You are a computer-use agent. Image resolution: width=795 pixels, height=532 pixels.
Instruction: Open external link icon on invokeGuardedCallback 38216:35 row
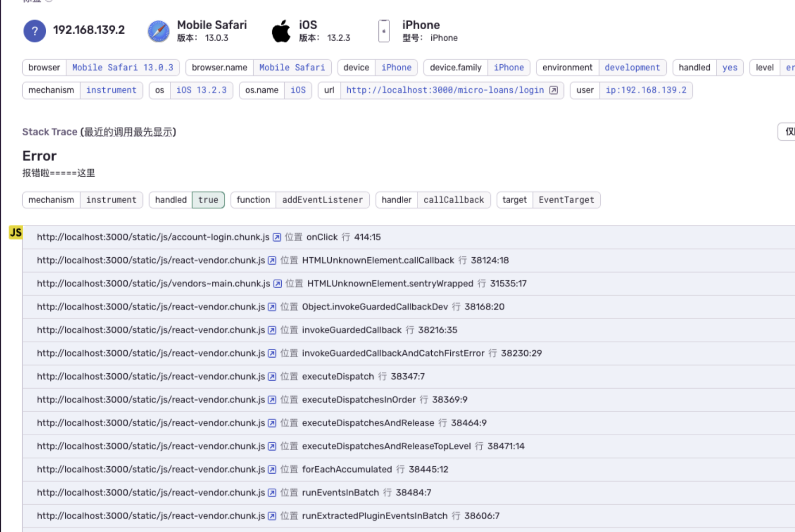point(272,330)
